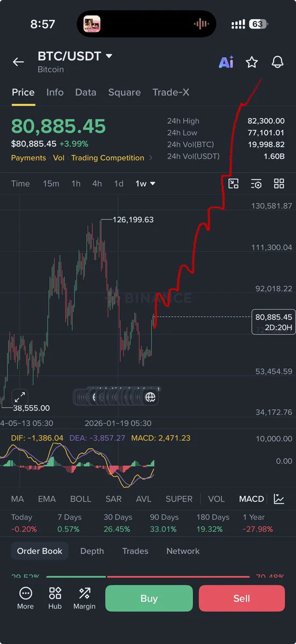Switch to the Price tab
Image resolution: width=296 pixels, height=644 pixels.
point(23,92)
